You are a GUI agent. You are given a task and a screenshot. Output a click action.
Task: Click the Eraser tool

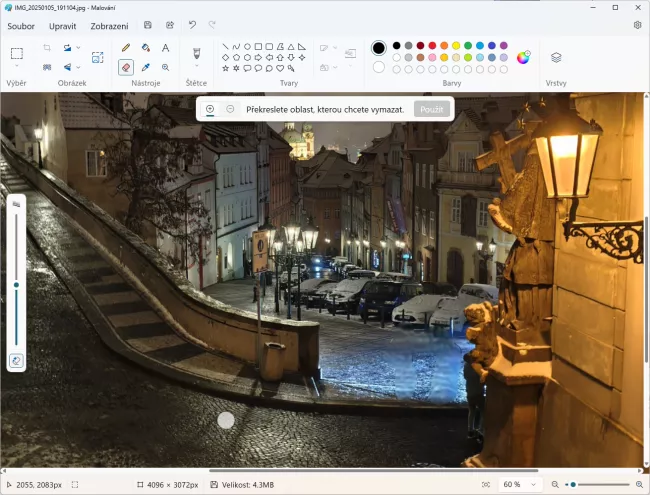(126, 67)
